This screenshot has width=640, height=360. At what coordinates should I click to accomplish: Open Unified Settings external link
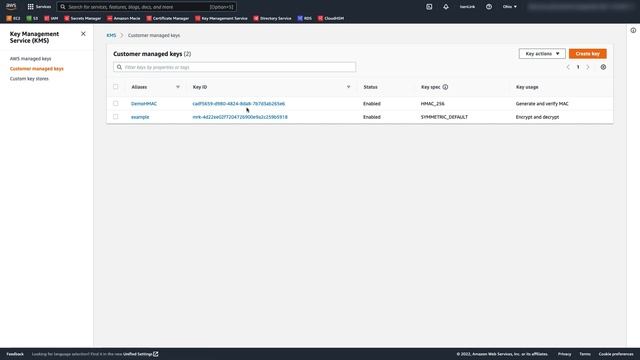coord(141,354)
